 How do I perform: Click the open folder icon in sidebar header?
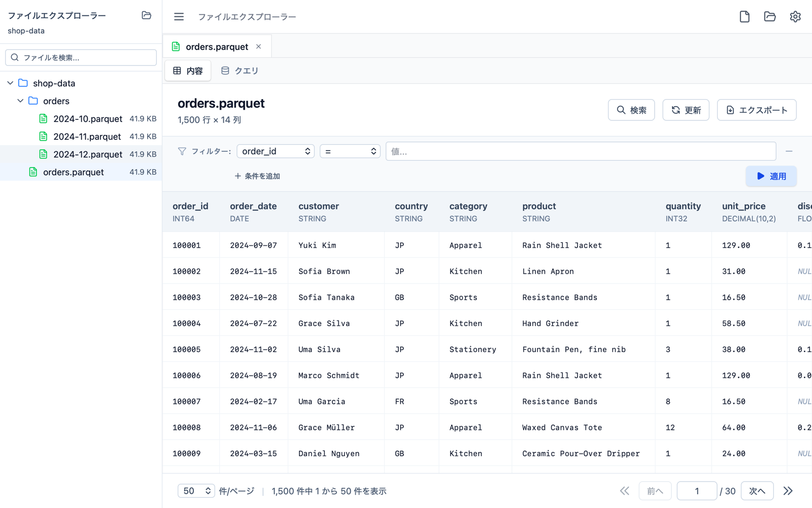click(146, 15)
